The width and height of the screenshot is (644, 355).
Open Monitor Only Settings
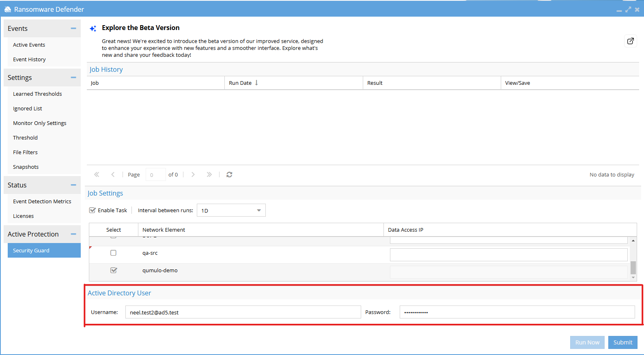point(44,123)
